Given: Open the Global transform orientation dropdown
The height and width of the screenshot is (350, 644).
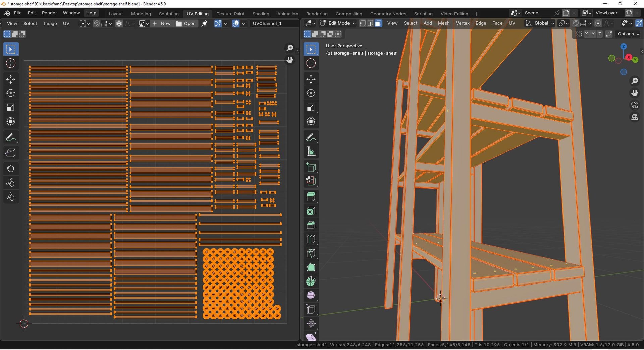Looking at the screenshot, I should [540, 23].
